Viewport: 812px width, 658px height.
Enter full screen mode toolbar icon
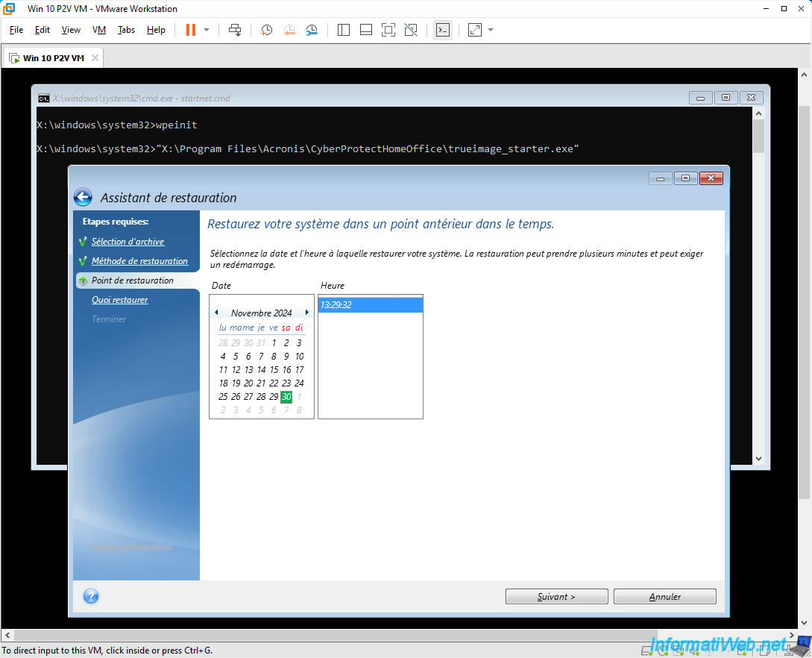coord(388,30)
